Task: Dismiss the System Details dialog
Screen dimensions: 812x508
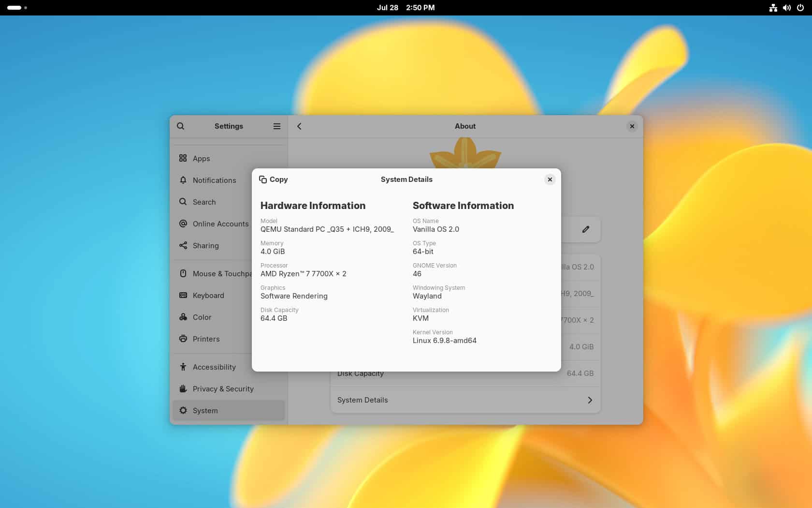Action: pos(550,179)
